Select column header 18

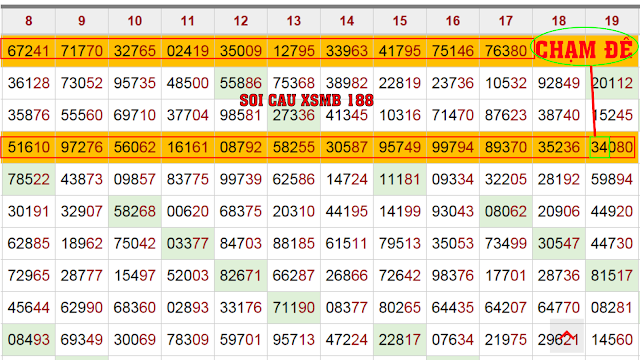[559, 21]
